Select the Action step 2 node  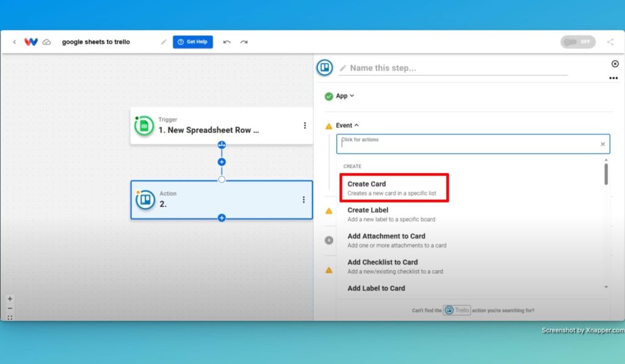pyautogui.click(x=222, y=199)
